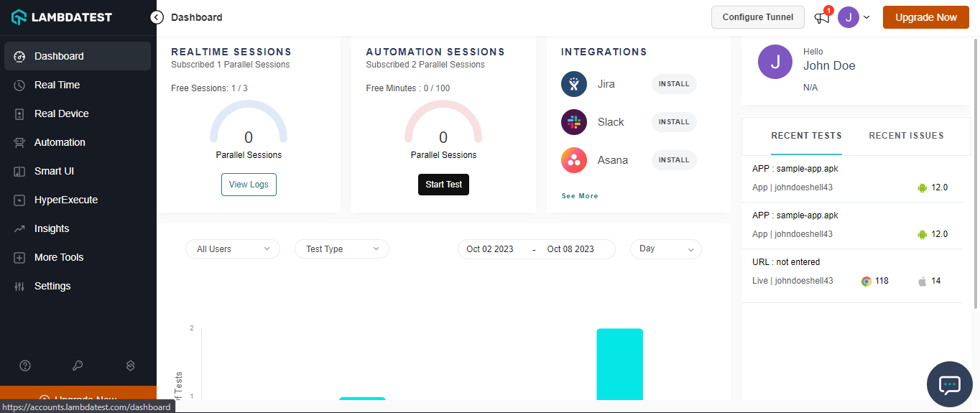Click See More integrations link

point(580,196)
